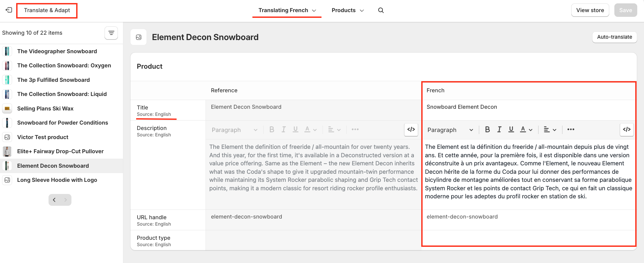Select Victor Test product item

click(x=61, y=137)
